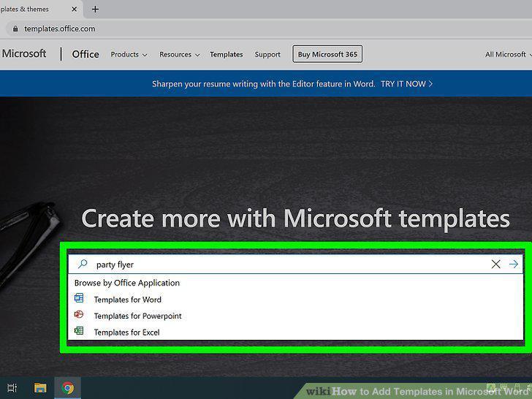Expand the Products dropdown menu
This screenshot has width=532, height=399.
point(129,54)
